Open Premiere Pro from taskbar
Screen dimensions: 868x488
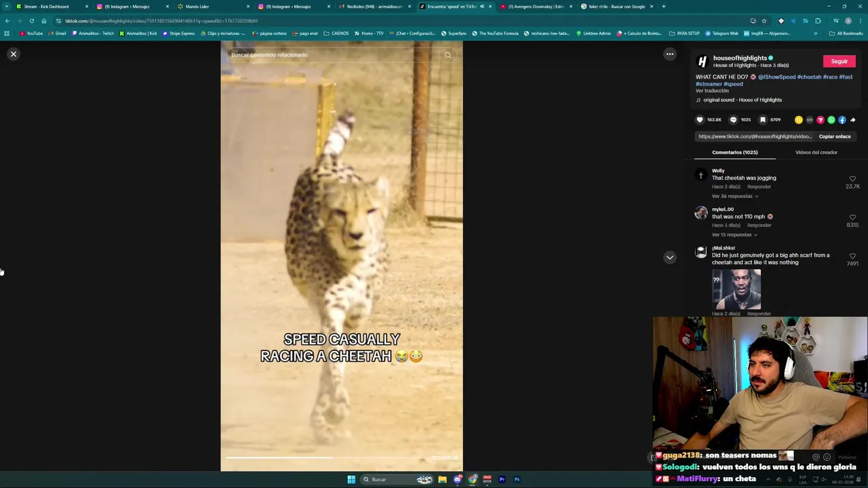click(x=502, y=480)
